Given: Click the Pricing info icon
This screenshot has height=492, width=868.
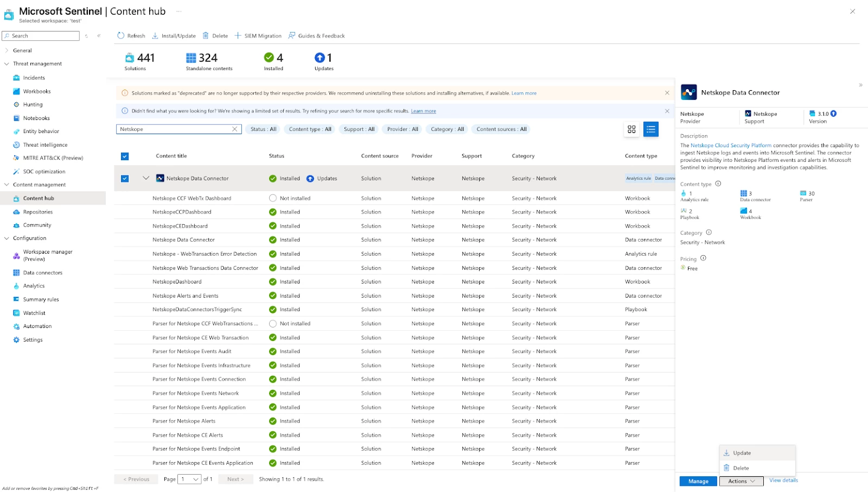Looking at the screenshot, I should [x=703, y=258].
